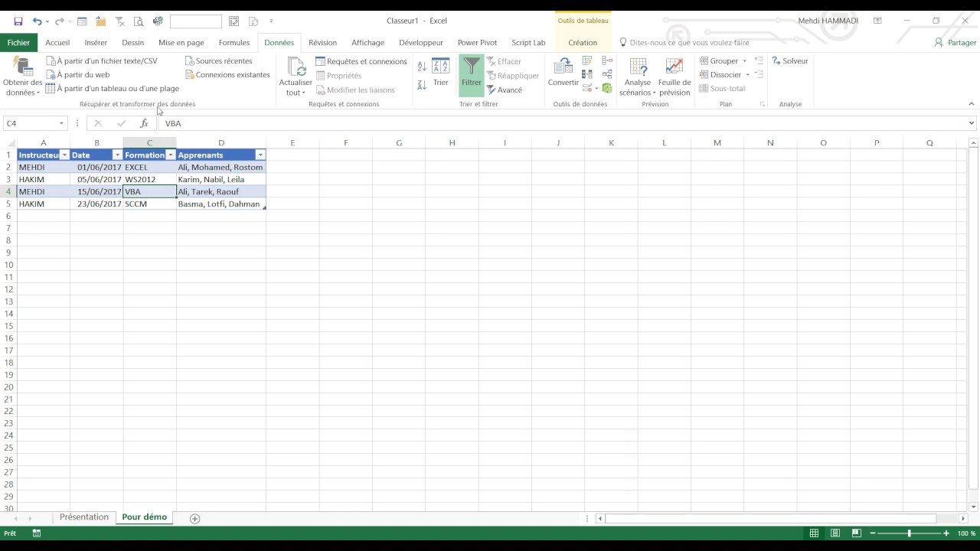The width and height of the screenshot is (980, 551).
Task: Open the Formation column filter dropdown
Action: 171,155
